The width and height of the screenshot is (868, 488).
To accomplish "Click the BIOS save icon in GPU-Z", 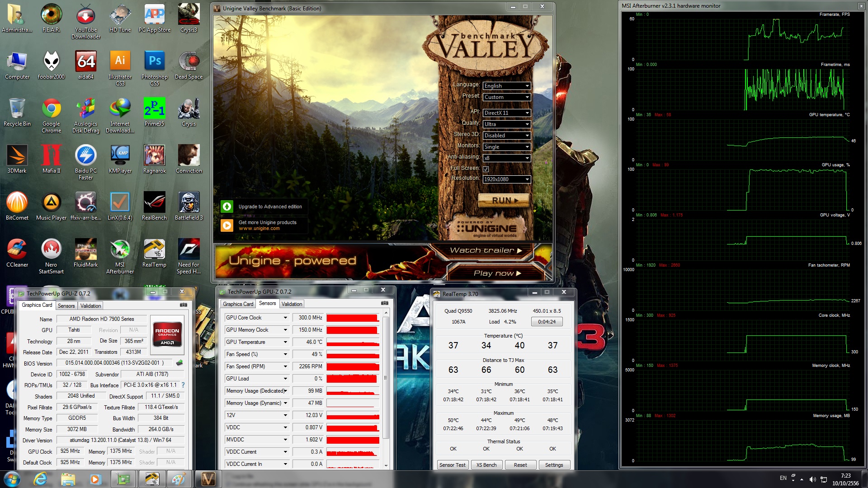I will tap(179, 362).
